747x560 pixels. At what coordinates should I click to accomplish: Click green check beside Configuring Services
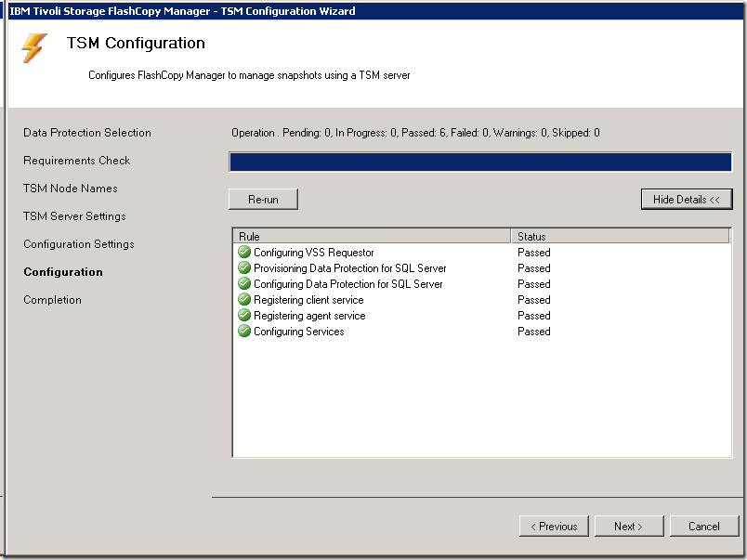click(244, 332)
